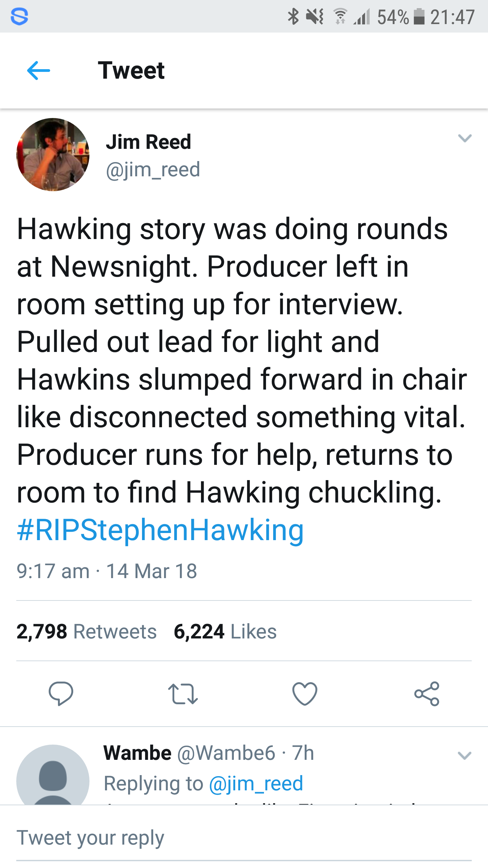Like the tweet with the heart icon
This screenshot has width=488, height=868.
pyautogui.click(x=305, y=694)
